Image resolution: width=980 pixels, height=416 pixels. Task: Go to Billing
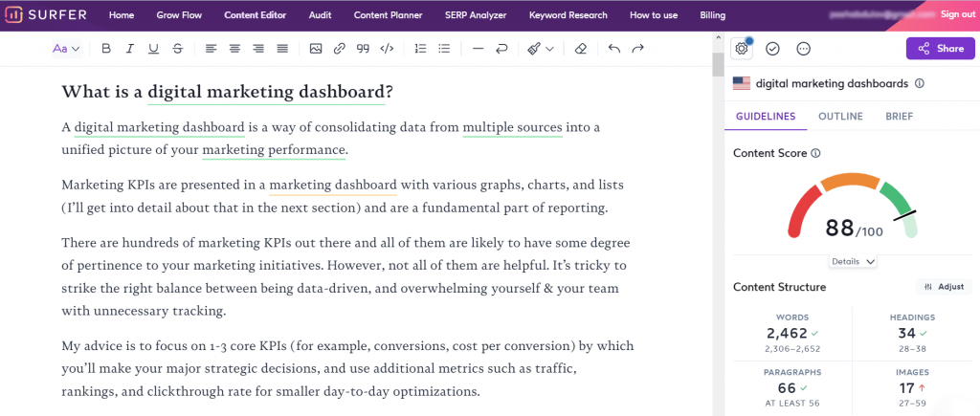712,15
